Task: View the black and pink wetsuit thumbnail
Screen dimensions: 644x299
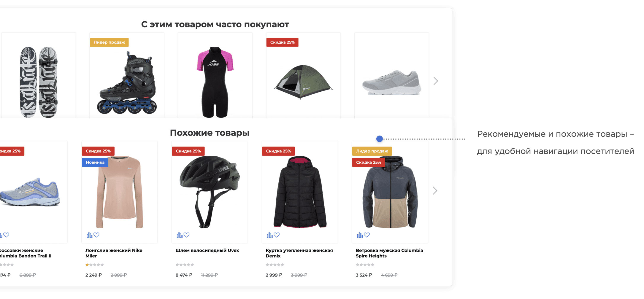Action: [215, 82]
